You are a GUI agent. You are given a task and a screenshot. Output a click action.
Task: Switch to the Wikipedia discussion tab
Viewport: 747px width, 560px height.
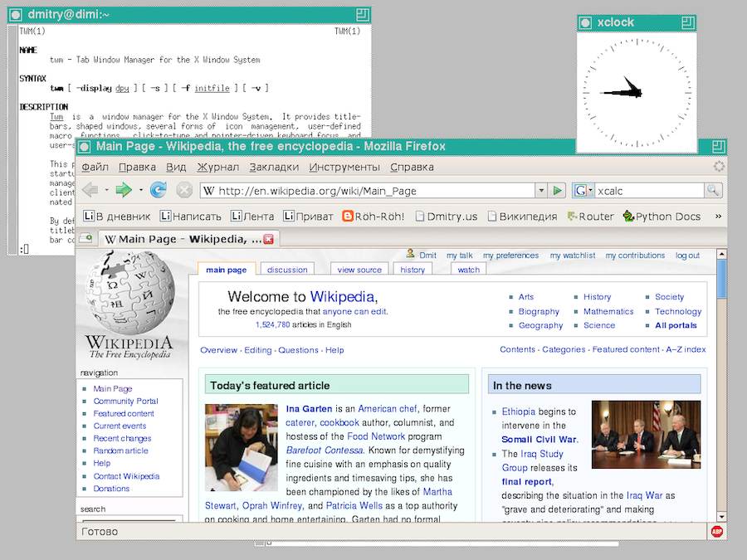(x=287, y=270)
